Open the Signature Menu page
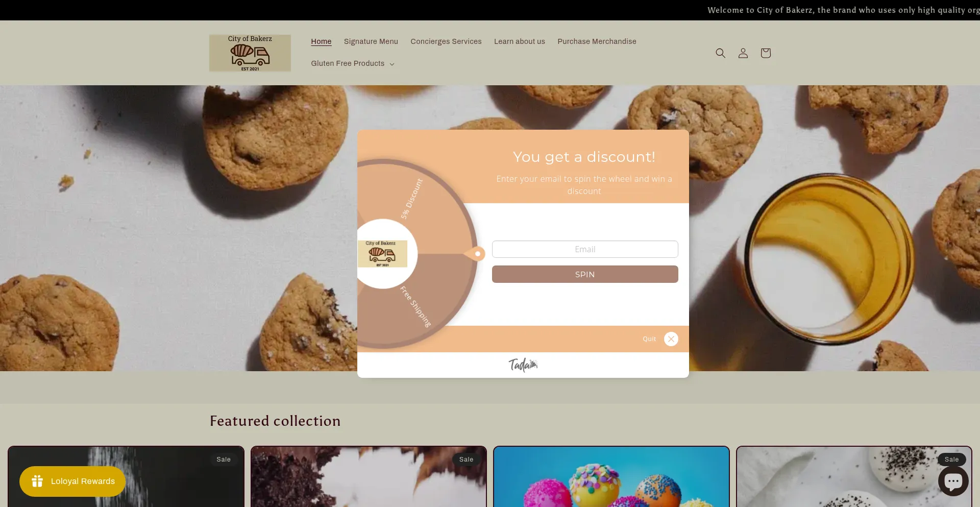The image size is (980, 507). [371, 41]
